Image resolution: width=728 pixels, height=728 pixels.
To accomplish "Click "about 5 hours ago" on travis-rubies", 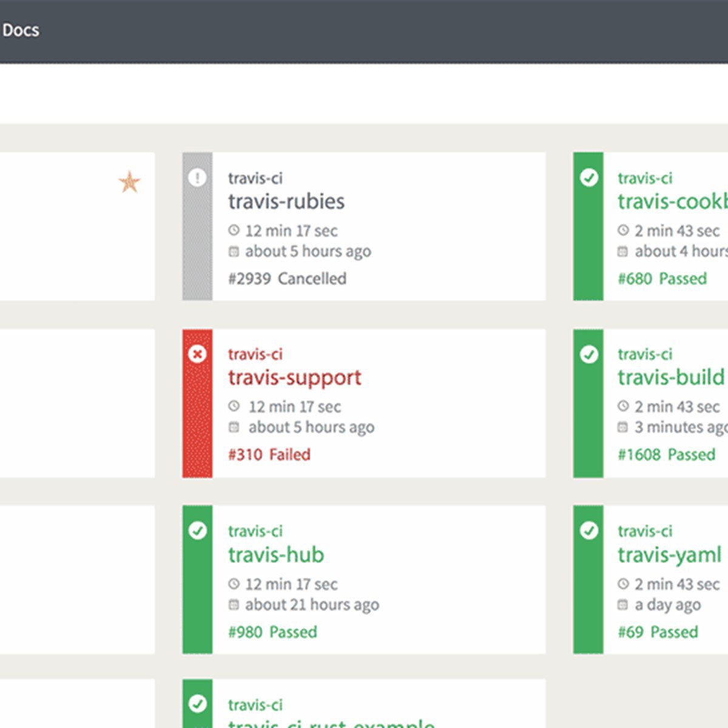I will [308, 252].
